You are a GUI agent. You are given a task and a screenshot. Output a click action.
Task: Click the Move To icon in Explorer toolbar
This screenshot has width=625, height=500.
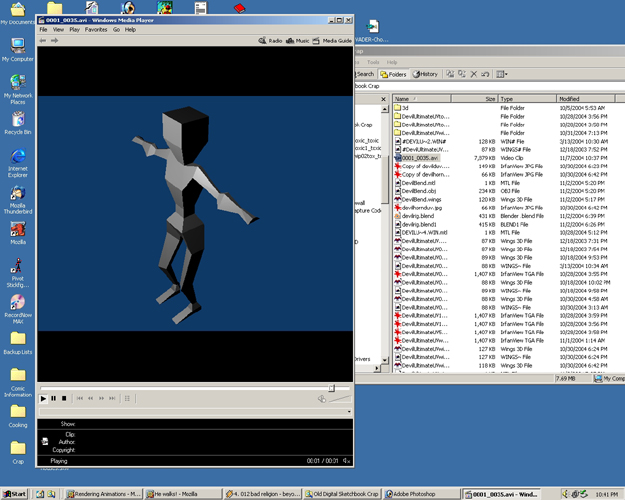(x=450, y=74)
